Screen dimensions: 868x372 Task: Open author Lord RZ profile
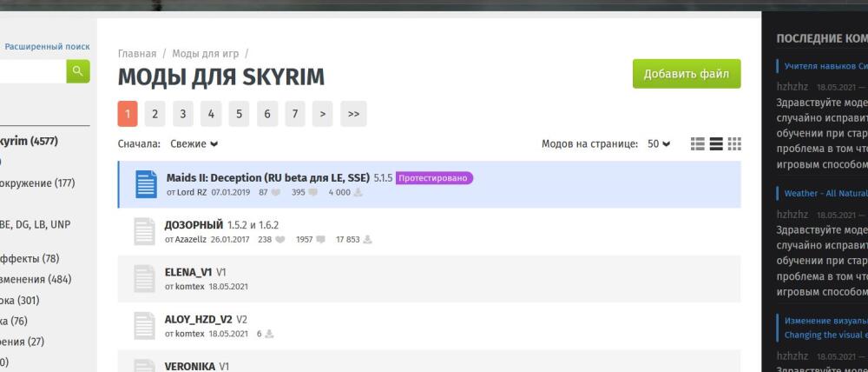192,192
